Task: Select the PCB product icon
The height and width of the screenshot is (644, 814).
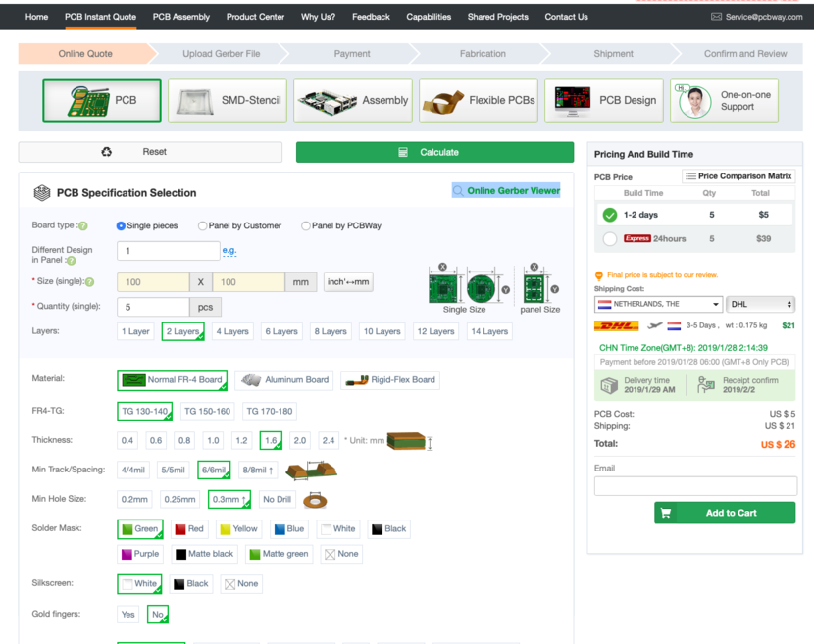Action: tap(76, 100)
